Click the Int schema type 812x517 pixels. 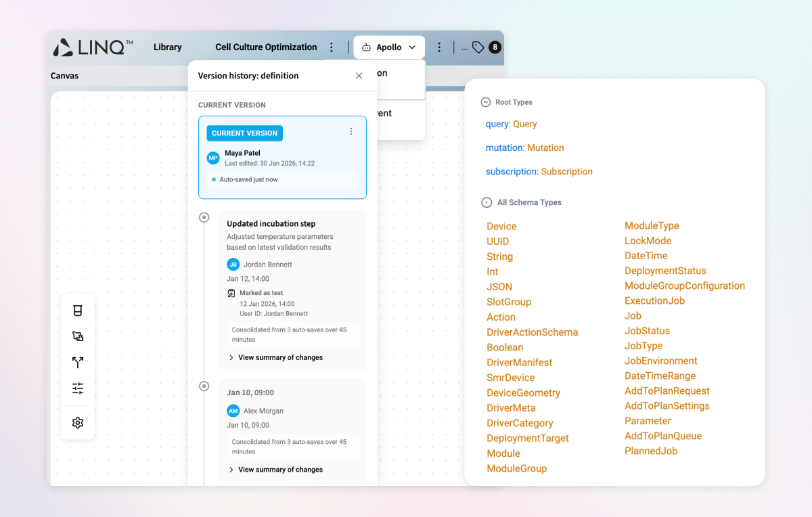click(x=493, y=271)
